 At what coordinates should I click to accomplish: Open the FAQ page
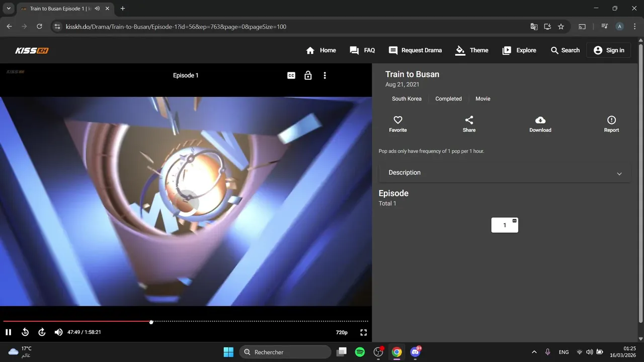point(362,50)
